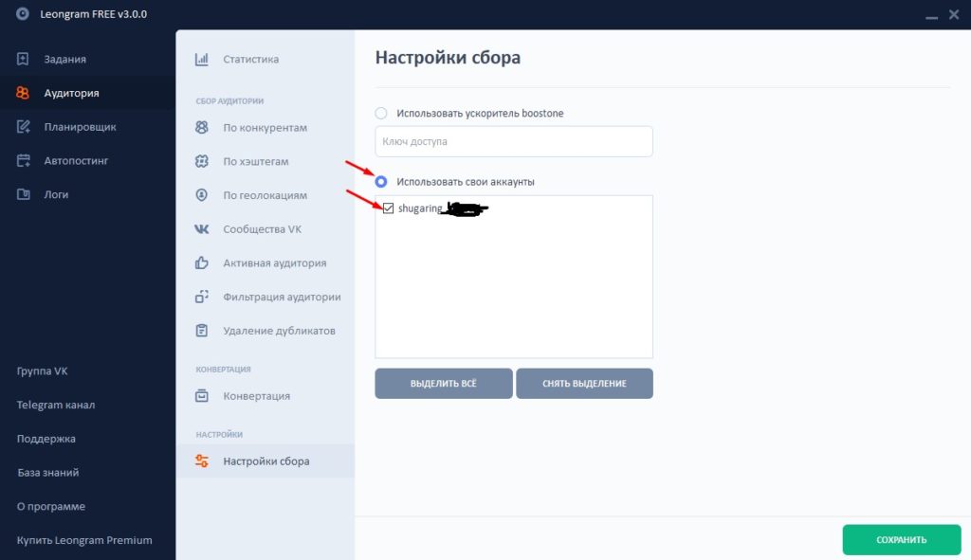Click the По конкурентам icon

tap(202, 128)
